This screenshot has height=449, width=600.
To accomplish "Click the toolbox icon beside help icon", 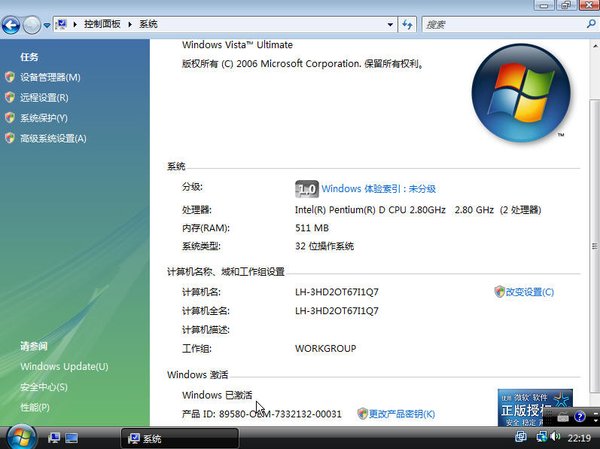I will point(563,416).
